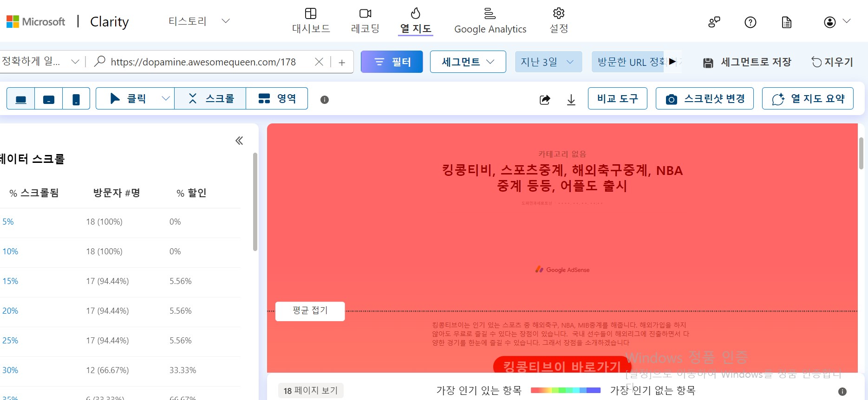Click the % 할인 column header
The image size is (868, 400).
point(191,193)
